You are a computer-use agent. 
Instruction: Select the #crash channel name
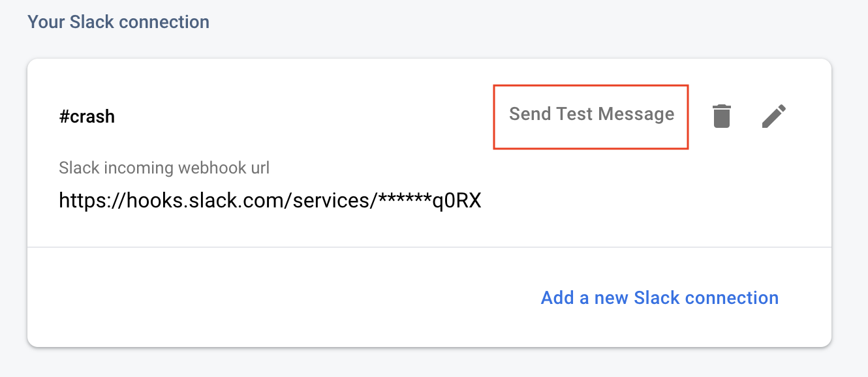click(87, 117)
